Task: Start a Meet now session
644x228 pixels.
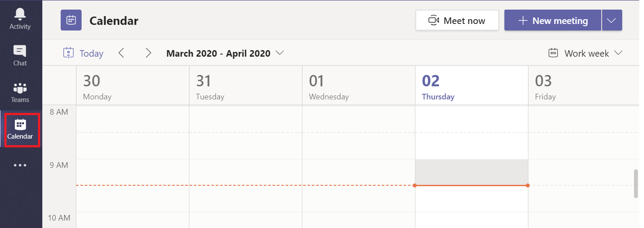Action: [x=457, y=20]
